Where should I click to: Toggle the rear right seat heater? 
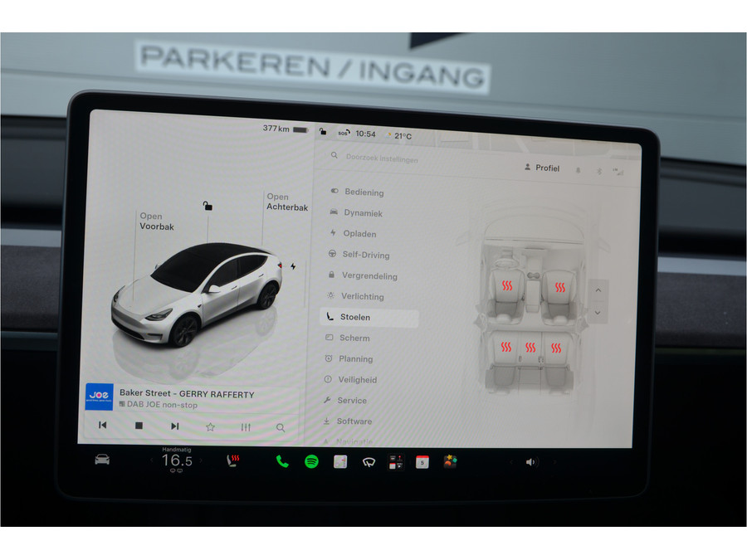(x=556, y=348)
